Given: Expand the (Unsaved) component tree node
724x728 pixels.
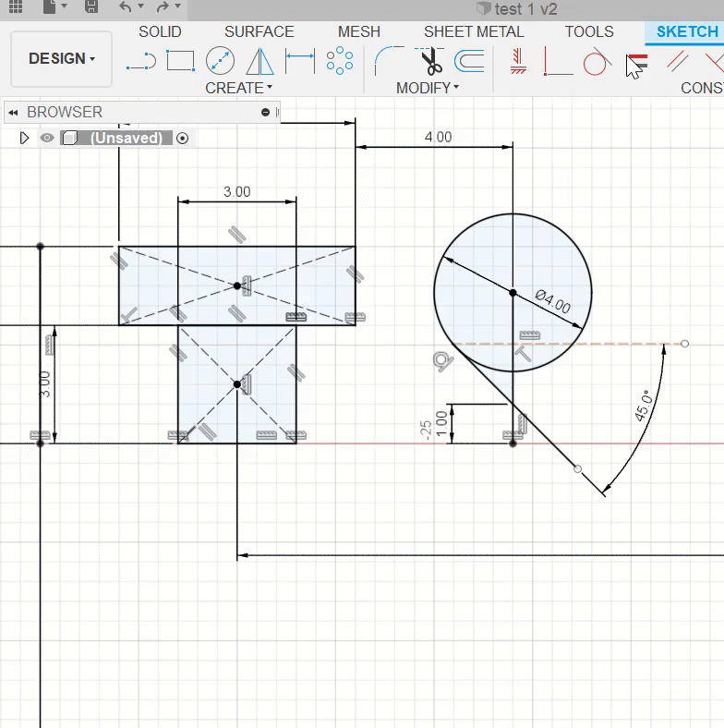Looking at the screenshot, I should (x=24, y=138).
